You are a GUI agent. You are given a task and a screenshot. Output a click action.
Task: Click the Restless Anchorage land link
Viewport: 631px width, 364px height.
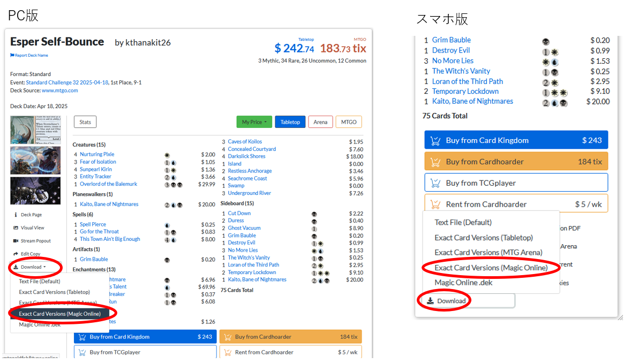[250, 171]
